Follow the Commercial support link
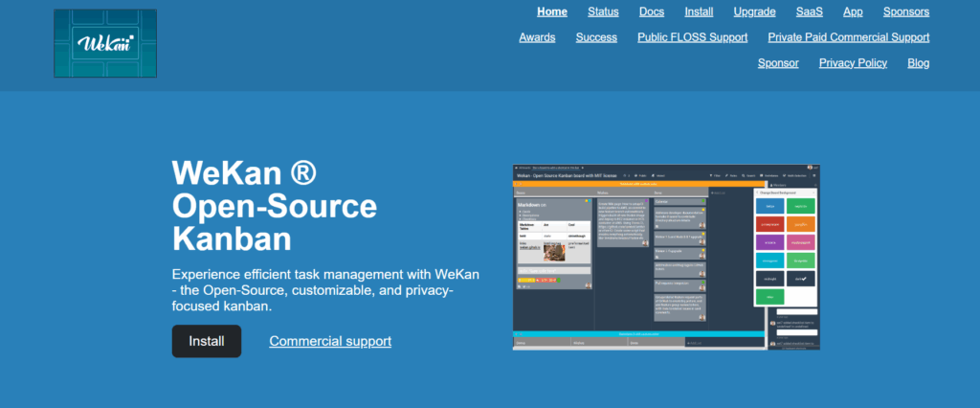This screenshot has height=408, width=980. 330,341
